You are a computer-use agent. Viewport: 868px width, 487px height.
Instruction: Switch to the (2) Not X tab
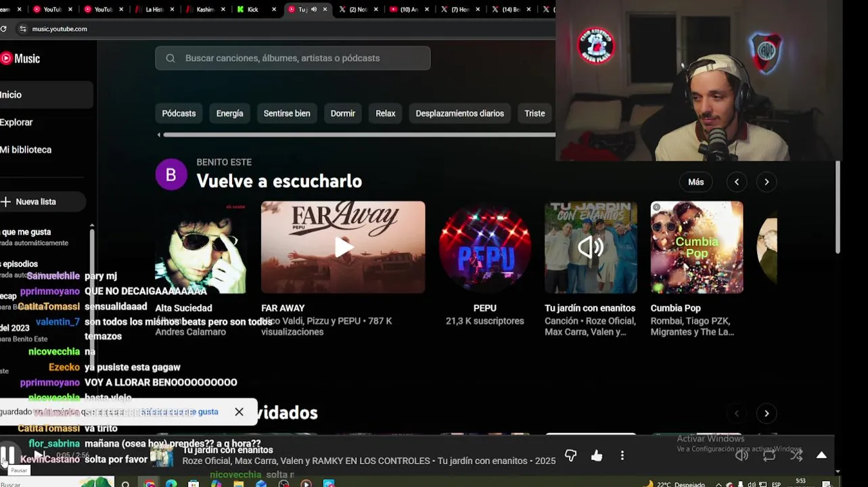point(358,9)
